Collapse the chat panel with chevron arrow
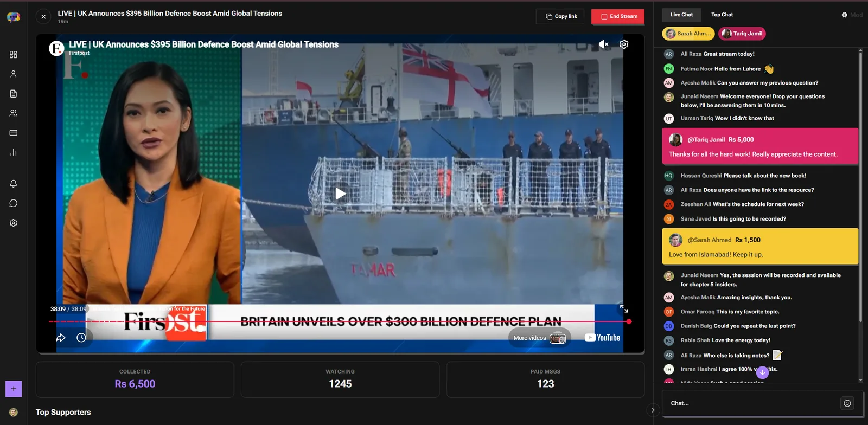This screenshot has height=425, width=868. tap(653, 410)
